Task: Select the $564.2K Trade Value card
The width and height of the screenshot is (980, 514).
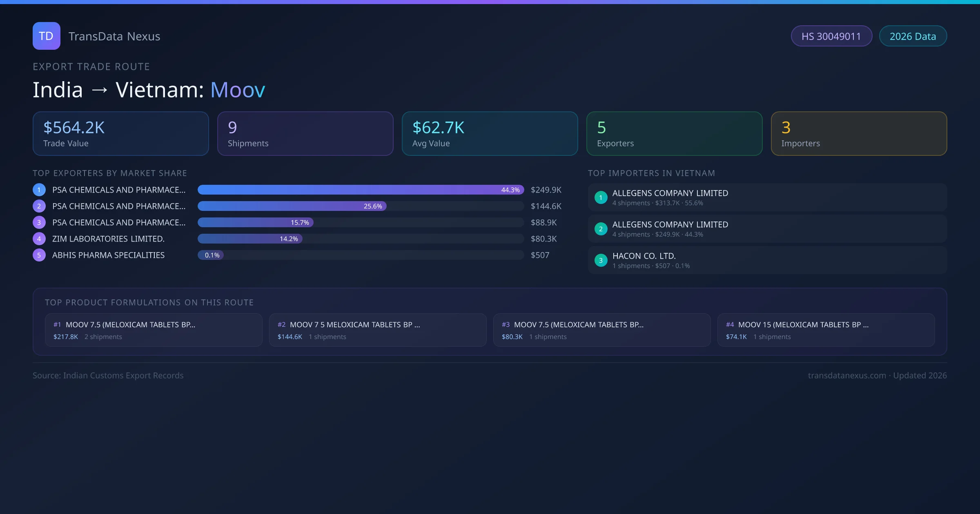Action: click(120, 134)
